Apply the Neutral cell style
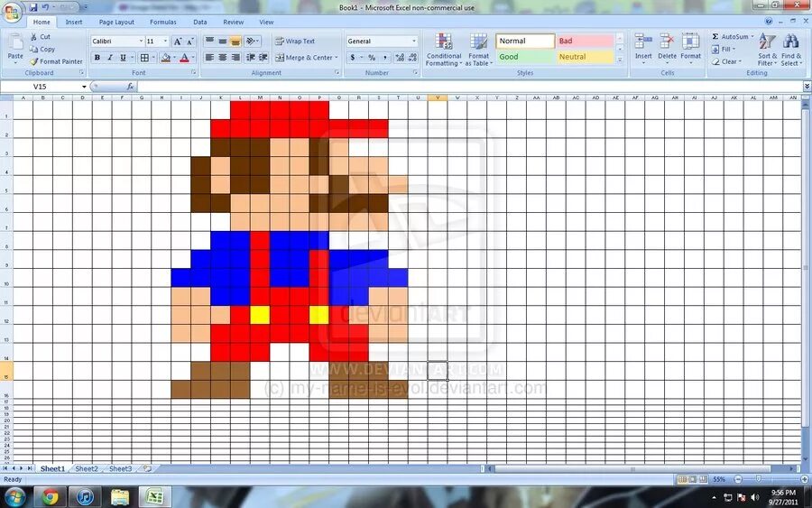This screenshot has height=508, width=812. coord(586,57)
